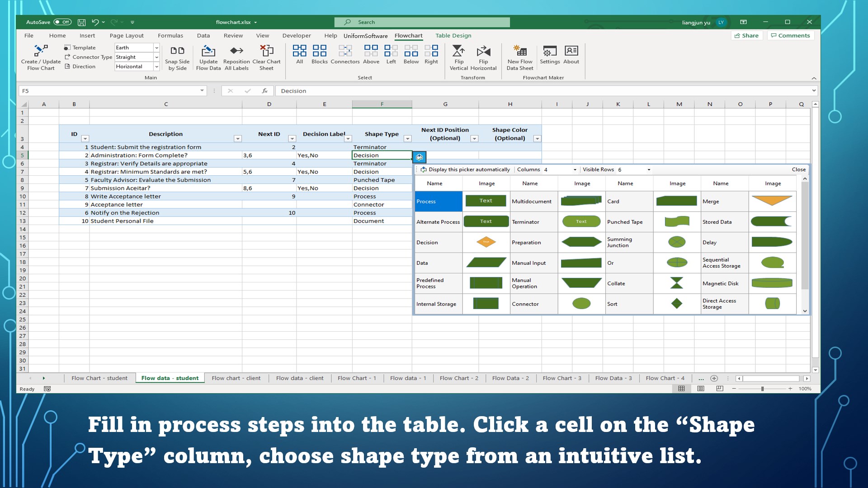Screen dimensions: 868x488
Task: Click Reposition All Labels icon
Action: pos(236,57)
